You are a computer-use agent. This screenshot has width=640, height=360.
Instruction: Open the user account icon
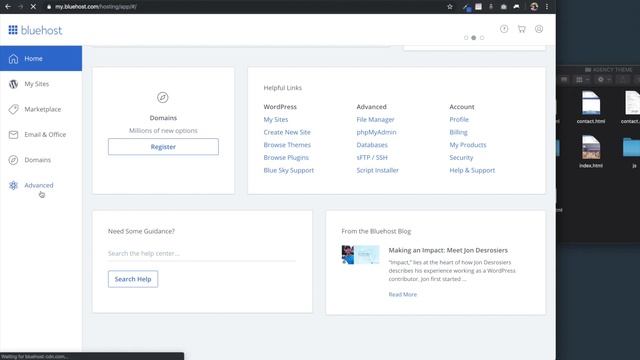click(x=539, y=29)
